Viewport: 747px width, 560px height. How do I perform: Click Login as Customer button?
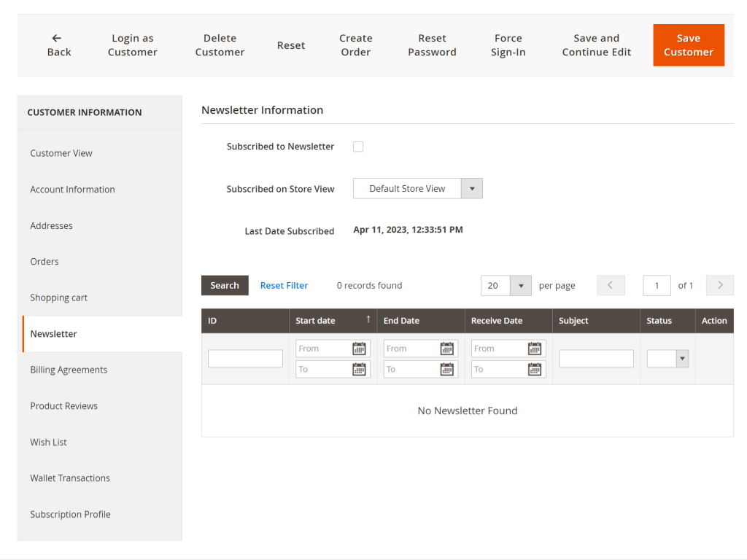click(133, 45)
